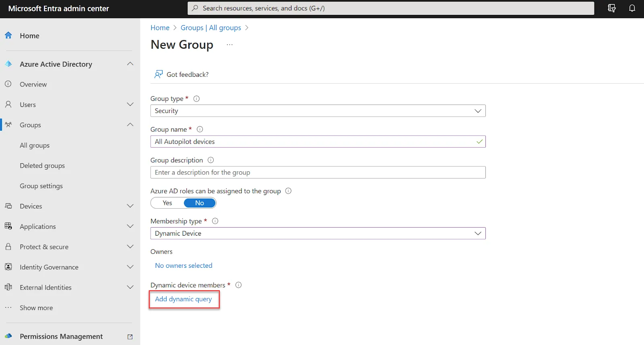Select Overview in the sidebar
644x345 pixels.
[x=33, y=84]
